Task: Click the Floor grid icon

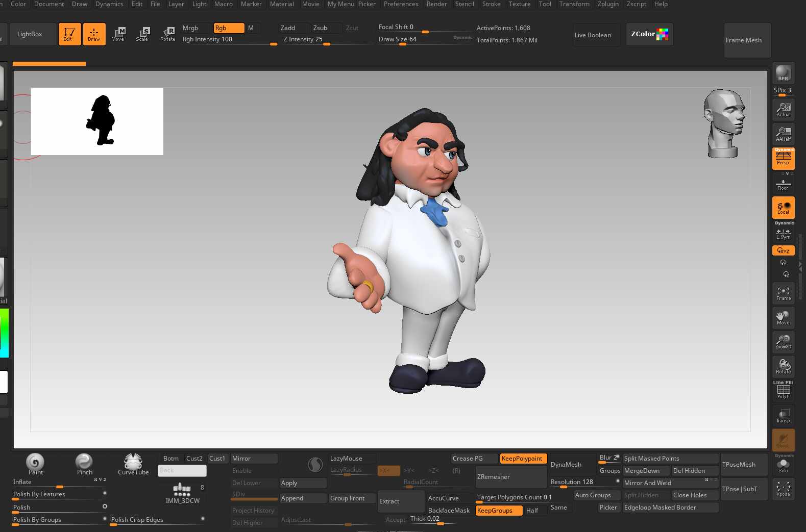Action: 783,184
